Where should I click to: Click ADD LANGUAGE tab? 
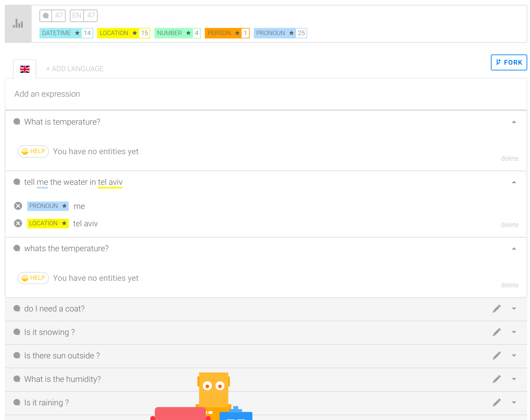[x=75, y=69]
